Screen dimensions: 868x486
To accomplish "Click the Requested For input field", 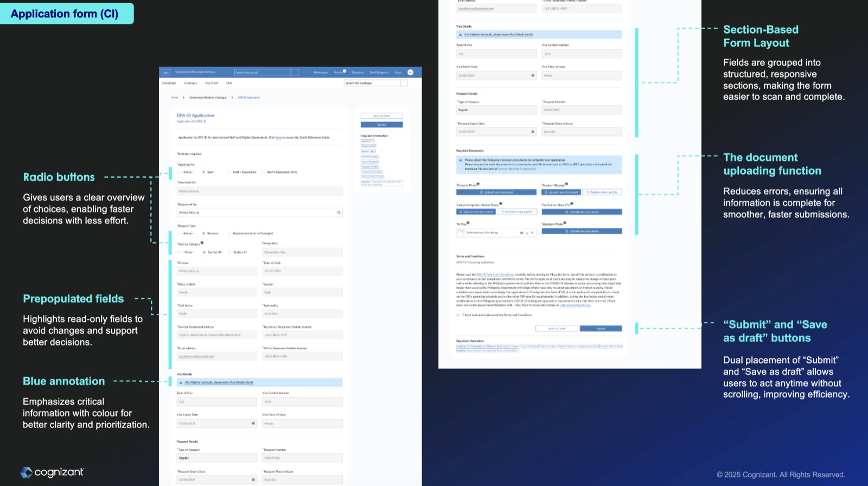I will click(259, 213).
